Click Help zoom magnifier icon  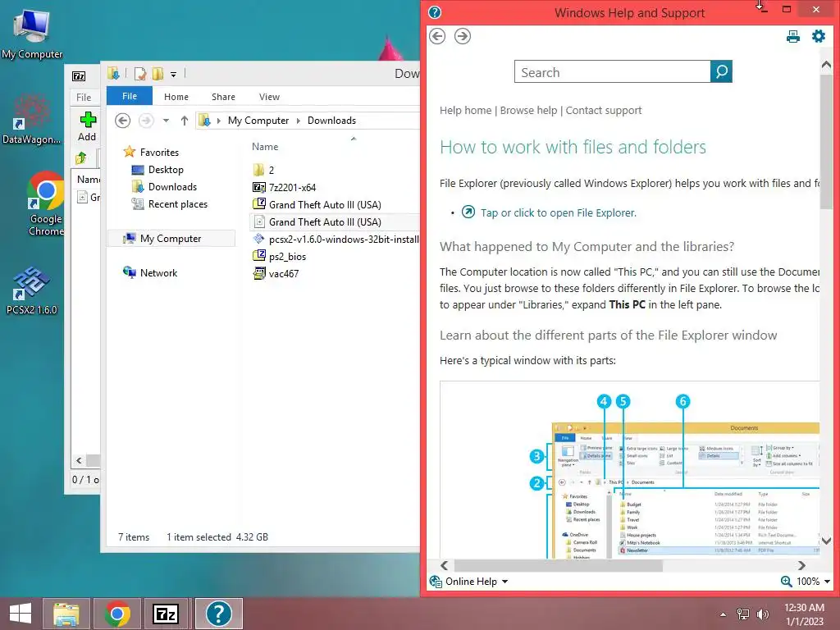pyautogui.click(x=787, y=582)
